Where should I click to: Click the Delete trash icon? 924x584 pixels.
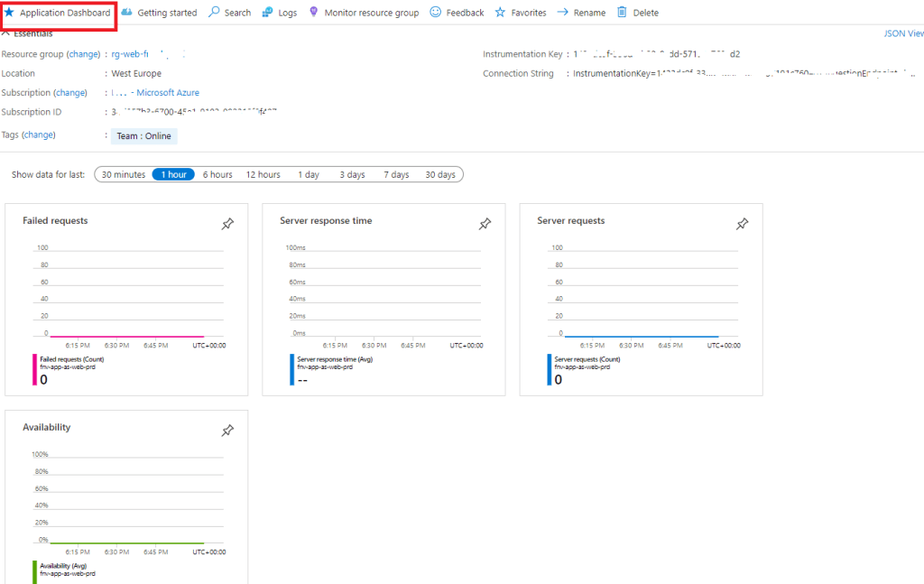(622, 12)
